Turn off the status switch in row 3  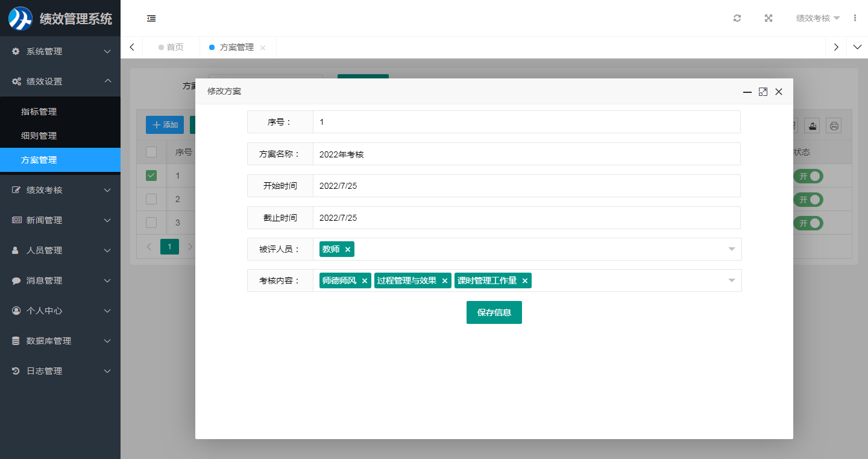point(808,223)
